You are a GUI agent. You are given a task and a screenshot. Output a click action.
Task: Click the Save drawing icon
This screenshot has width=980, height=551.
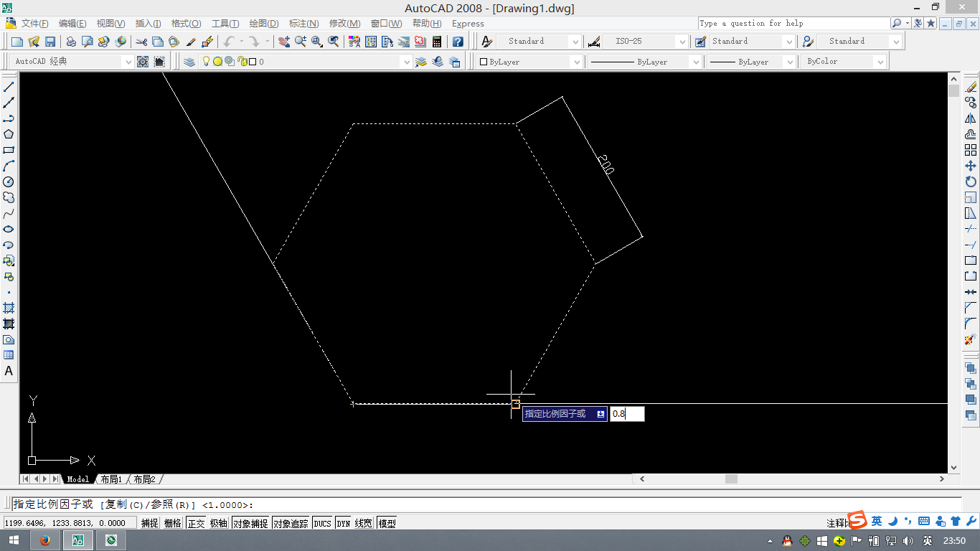pos(50,42)
